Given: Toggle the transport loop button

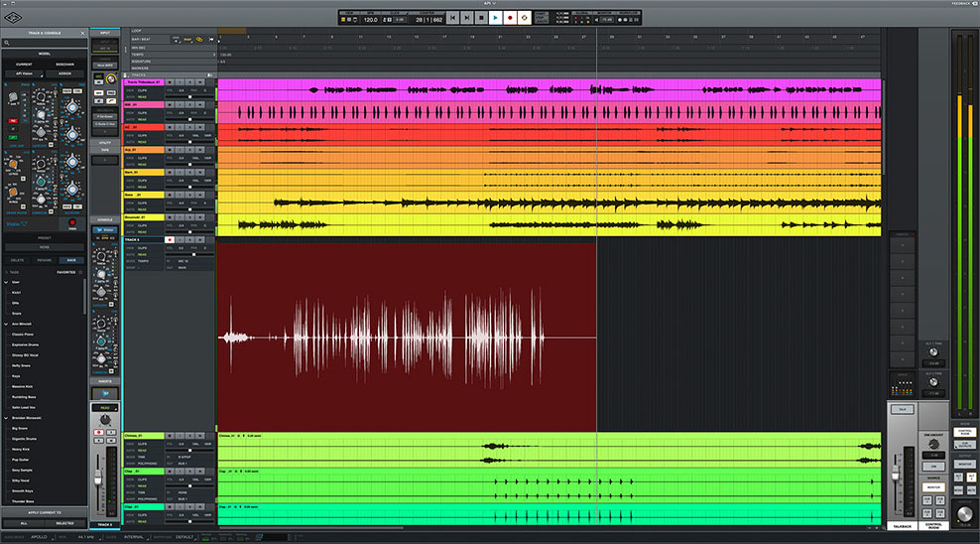Looking at the screenshot, I should (524, 18).
